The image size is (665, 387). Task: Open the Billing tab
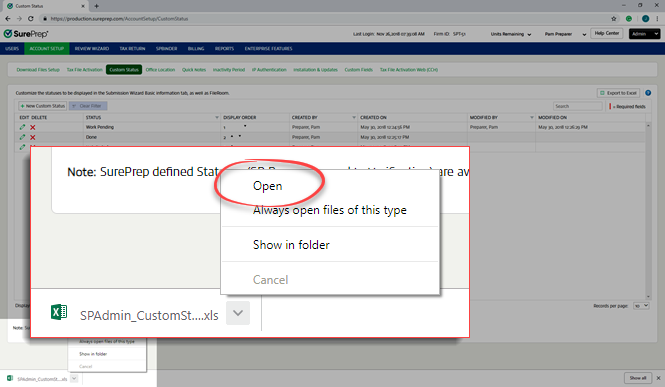pyautogui.click(x=196, y=49)
